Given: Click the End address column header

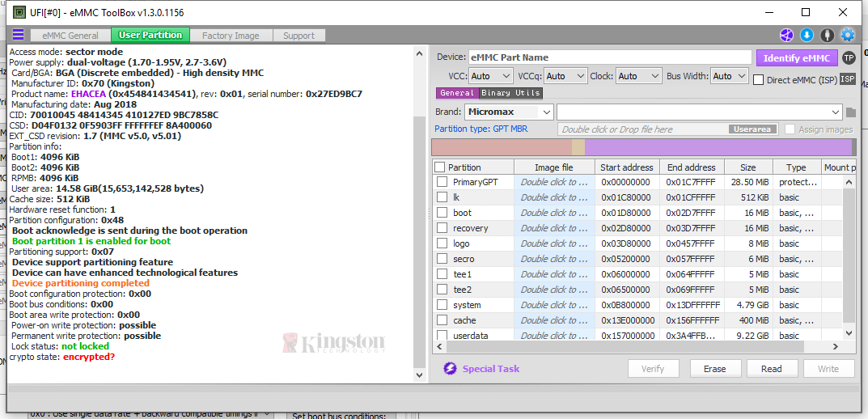Looking at the screenshot, I should pyautogui.click(x=692, y=167).
